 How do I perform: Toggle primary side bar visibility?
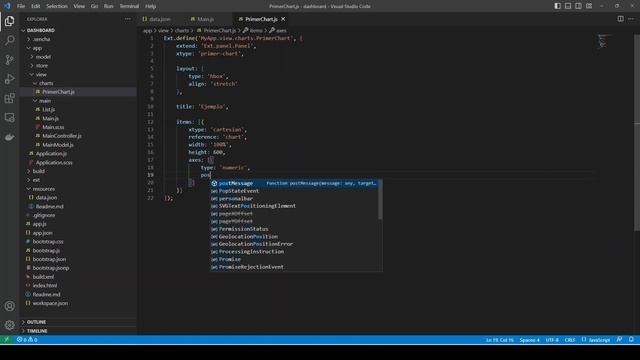coord(557,6)
